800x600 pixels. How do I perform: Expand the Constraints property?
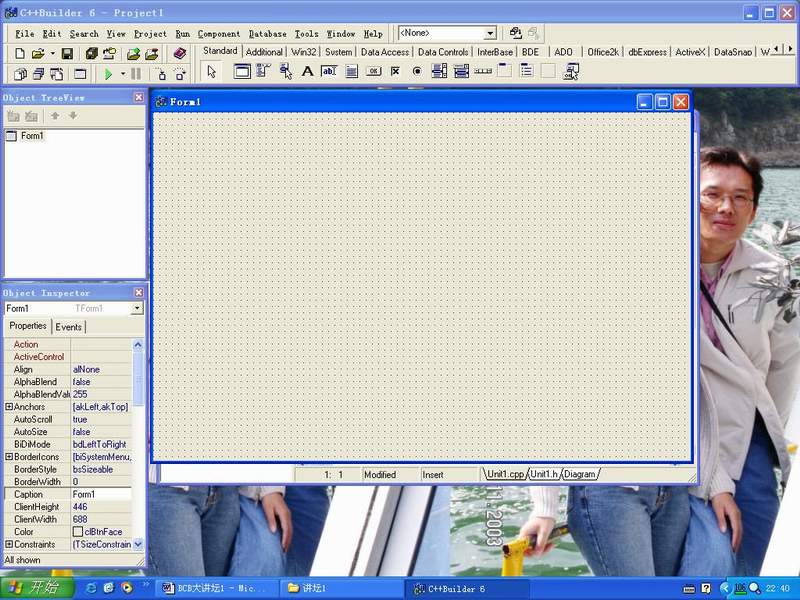point(9,544)
